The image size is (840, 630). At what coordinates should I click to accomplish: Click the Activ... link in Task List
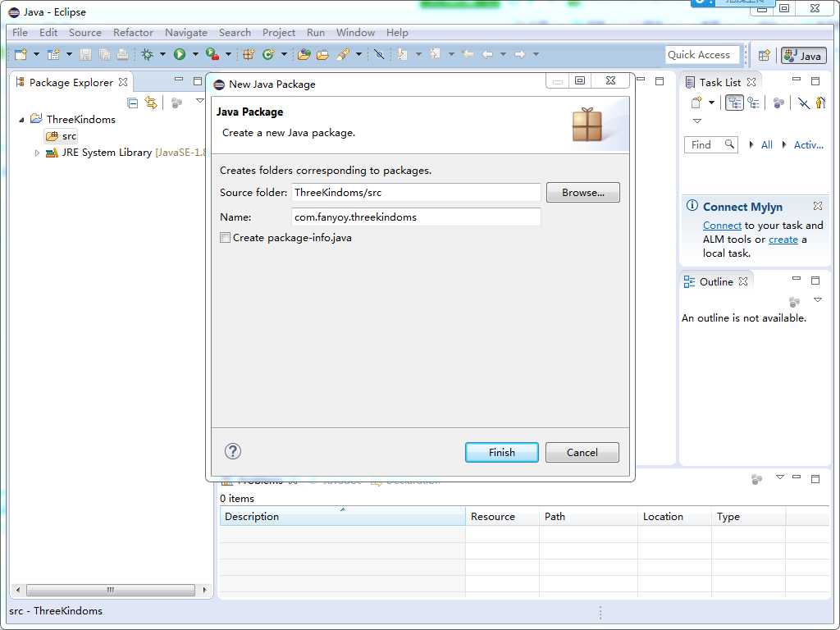coord(808,144)
